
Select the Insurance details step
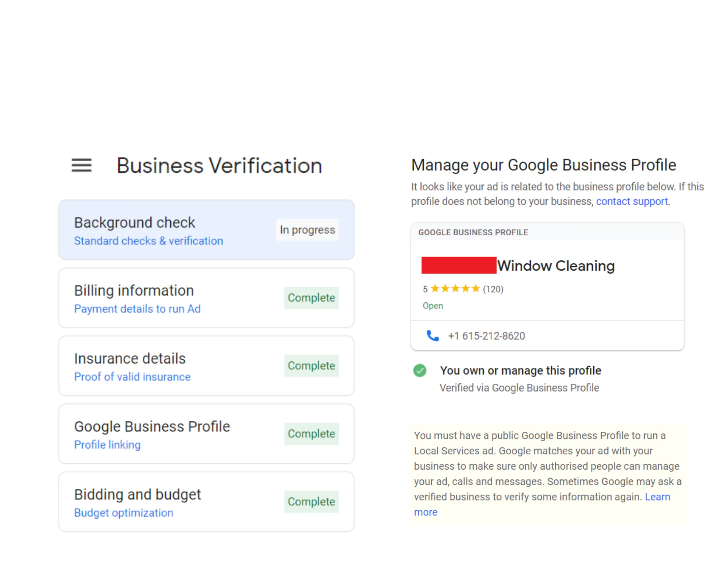(206, 366)
